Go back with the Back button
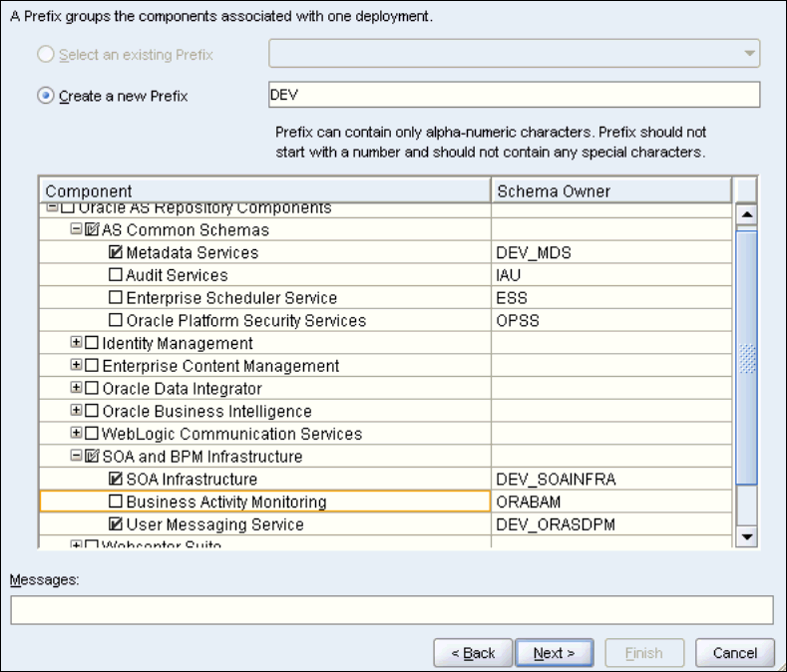The width and height of the screenshot is (787, 672). pos(474,653)
